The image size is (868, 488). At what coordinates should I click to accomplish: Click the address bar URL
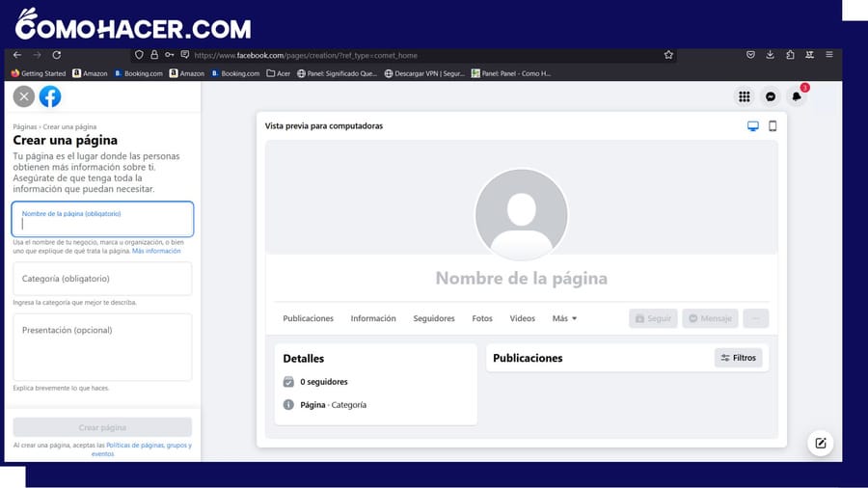[x=306, y=55]
